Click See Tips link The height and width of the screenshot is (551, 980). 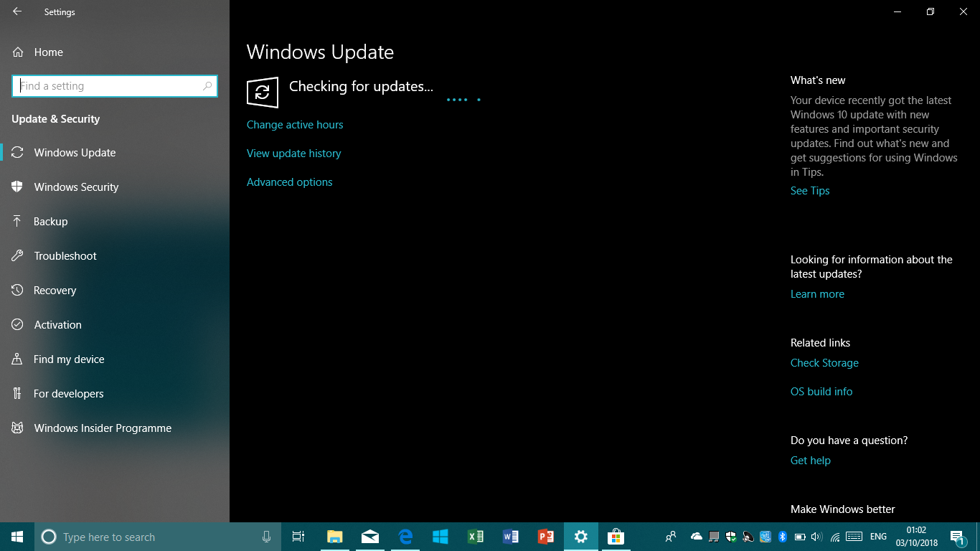(x=810, y=191)
